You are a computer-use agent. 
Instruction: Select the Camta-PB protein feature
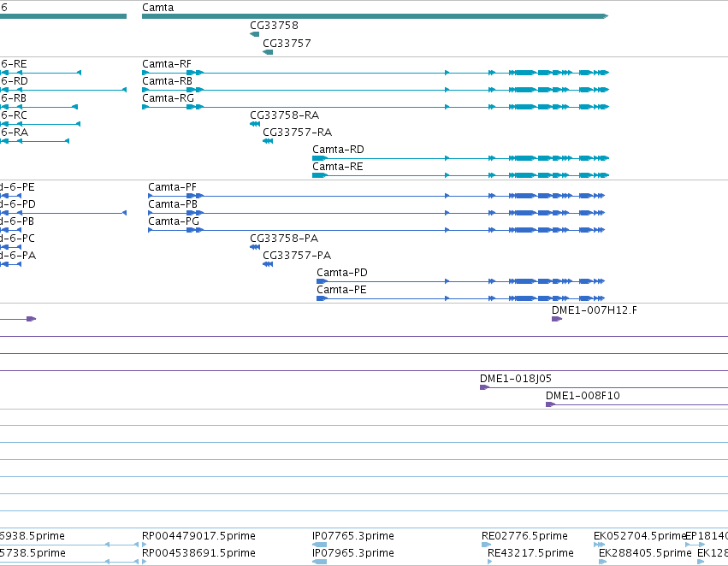(x=376, y=213)
